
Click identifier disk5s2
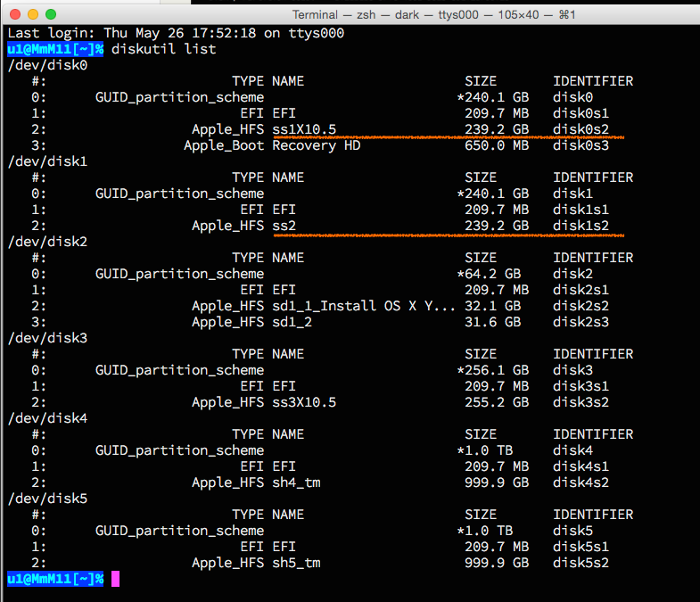coord(581,563)
